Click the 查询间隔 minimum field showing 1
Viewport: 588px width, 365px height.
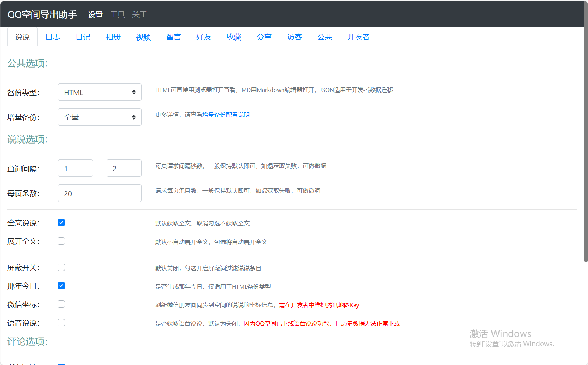[75, 168]
